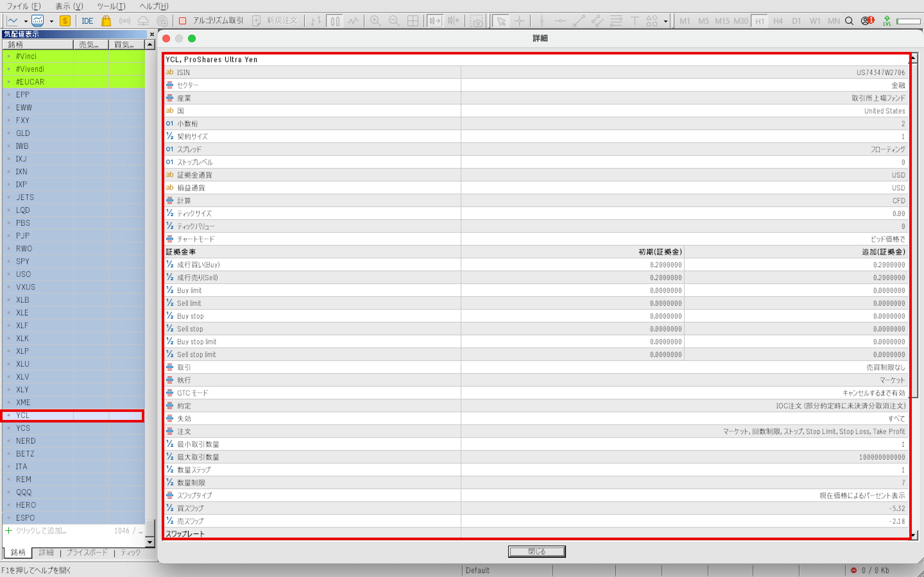Select the Trendline drawing tool

[579, 21]
